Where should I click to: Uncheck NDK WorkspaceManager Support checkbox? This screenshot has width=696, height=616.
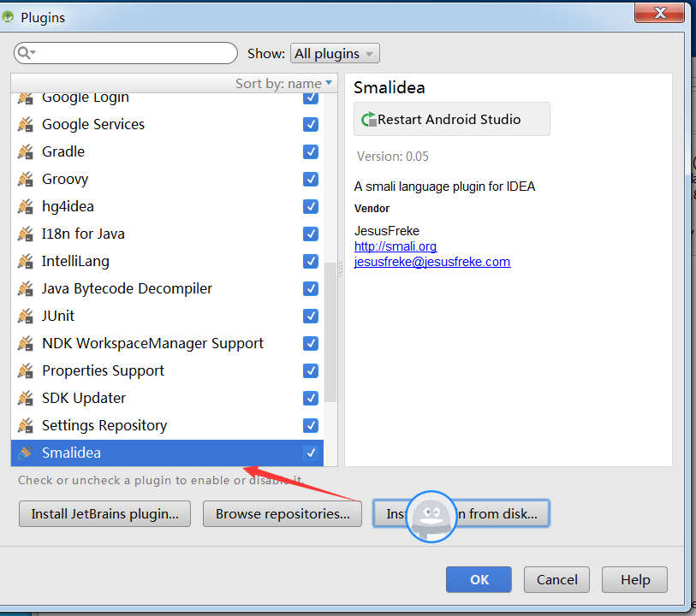(311, 344)
